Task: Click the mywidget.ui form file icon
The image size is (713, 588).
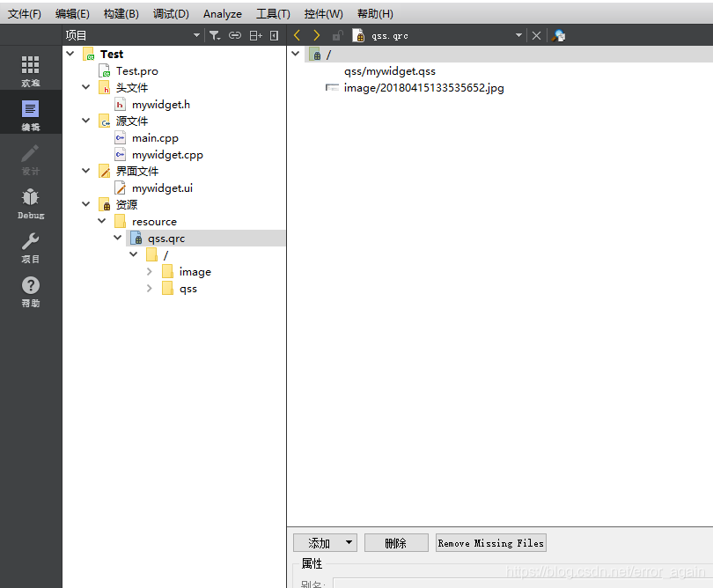Action: [120, 187]
